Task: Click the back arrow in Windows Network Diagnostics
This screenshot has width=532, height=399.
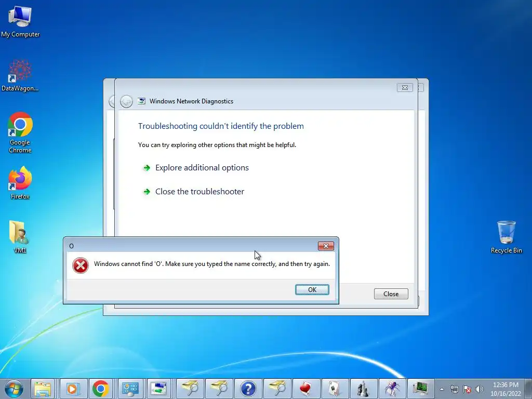Action: (127, 101)
